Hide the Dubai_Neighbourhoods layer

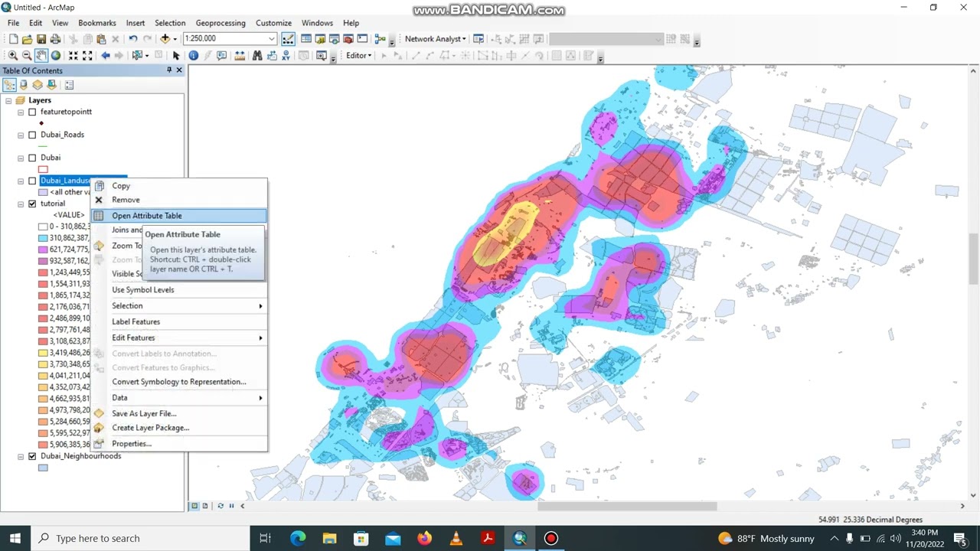click(32, 456)
